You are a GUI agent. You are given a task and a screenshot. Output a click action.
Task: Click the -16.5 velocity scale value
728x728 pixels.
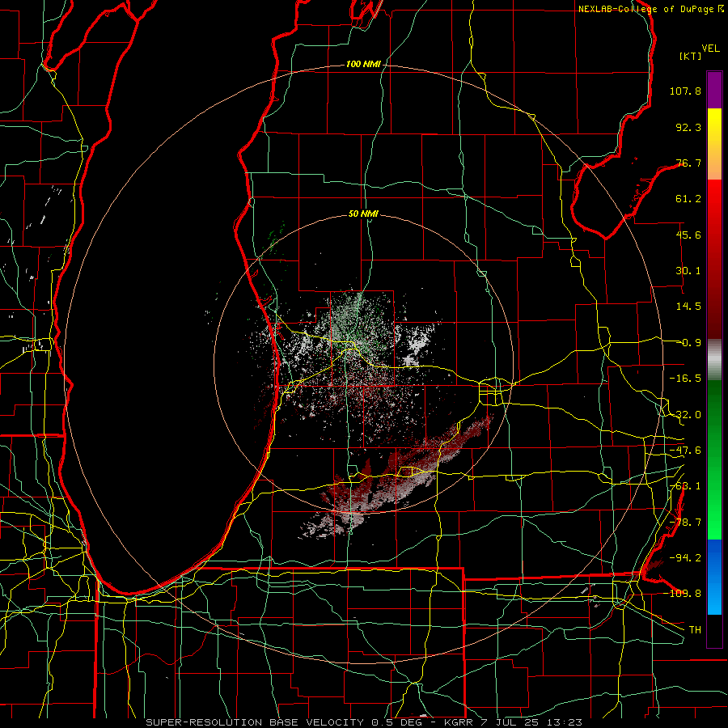[685, 379]
